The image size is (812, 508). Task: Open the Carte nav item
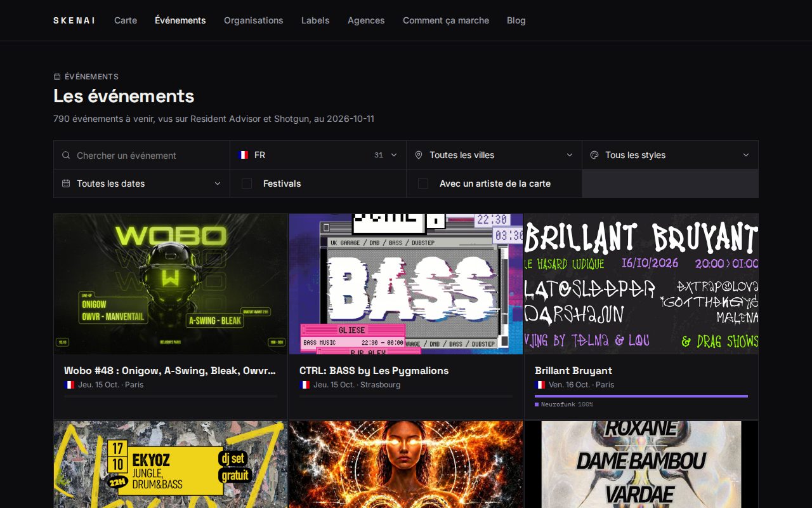(126, 20)
